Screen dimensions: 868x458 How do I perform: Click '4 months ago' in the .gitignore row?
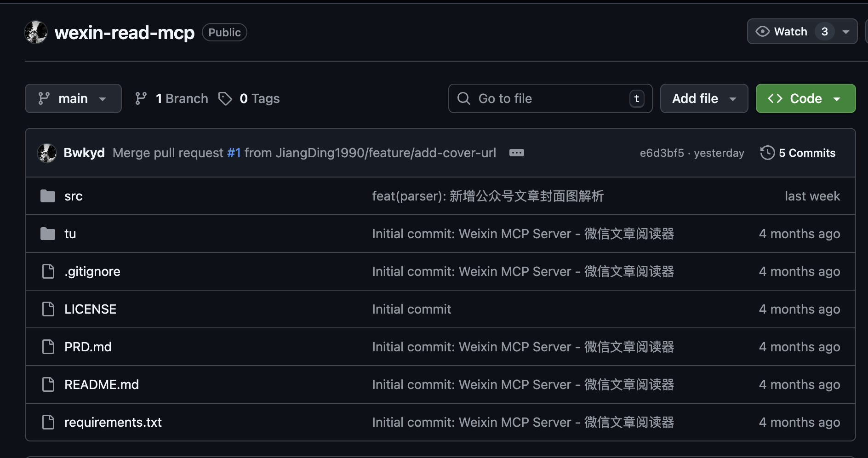click(x=799, y=272)
